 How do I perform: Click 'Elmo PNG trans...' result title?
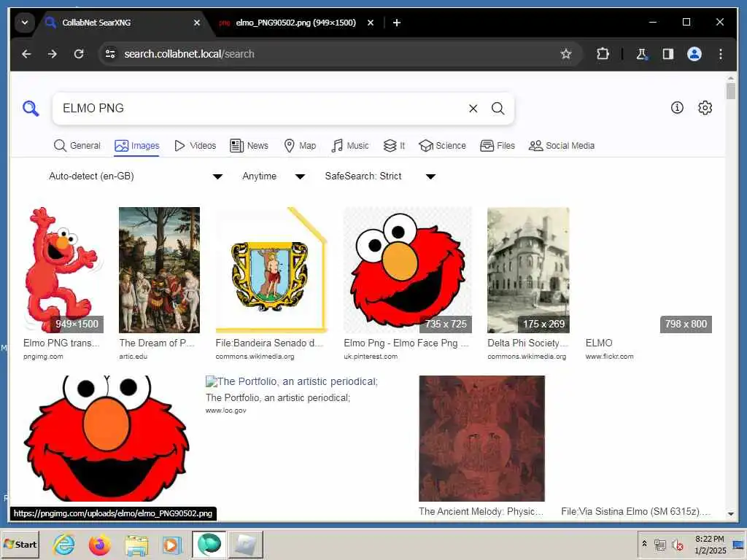tap(61, 343)
